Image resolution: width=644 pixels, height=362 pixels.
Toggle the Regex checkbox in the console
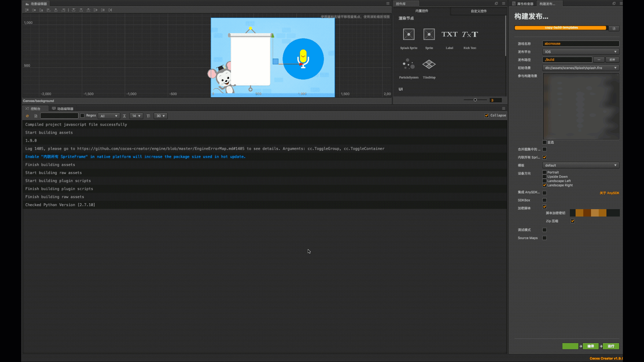[83, 116]
